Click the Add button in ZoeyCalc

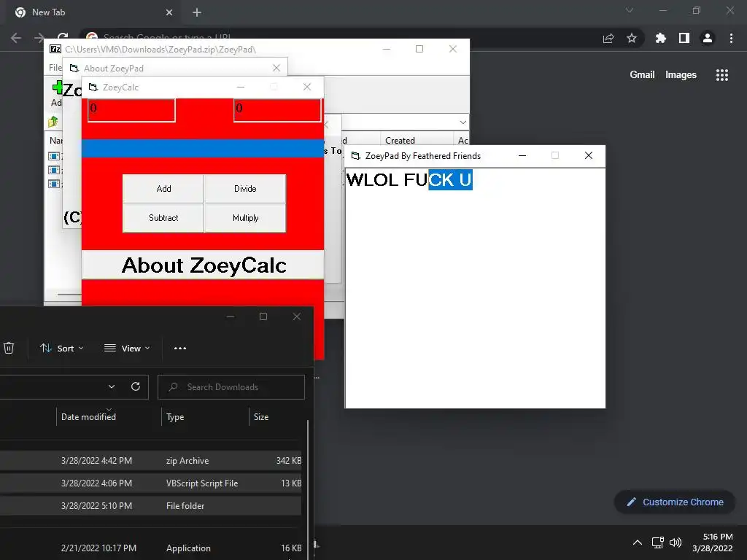(163, 189)
